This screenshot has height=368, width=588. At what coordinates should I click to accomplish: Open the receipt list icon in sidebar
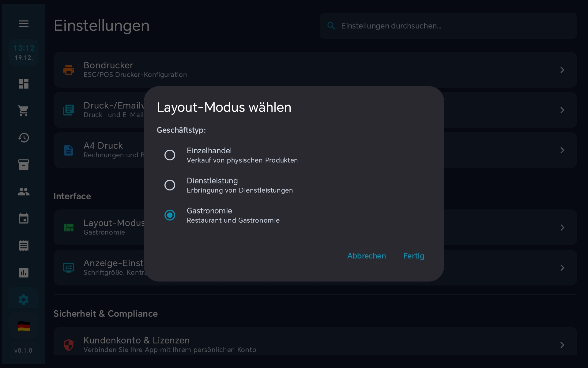(x=23, y=245)
